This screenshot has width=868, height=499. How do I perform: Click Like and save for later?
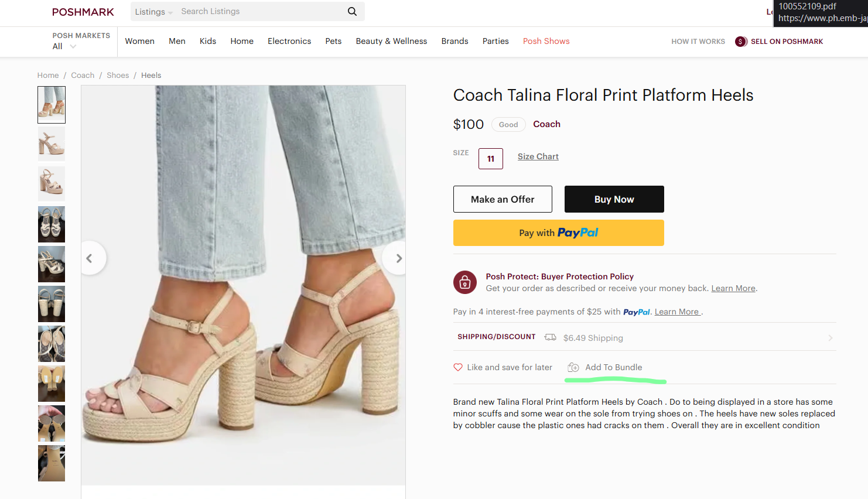point(510,367)
